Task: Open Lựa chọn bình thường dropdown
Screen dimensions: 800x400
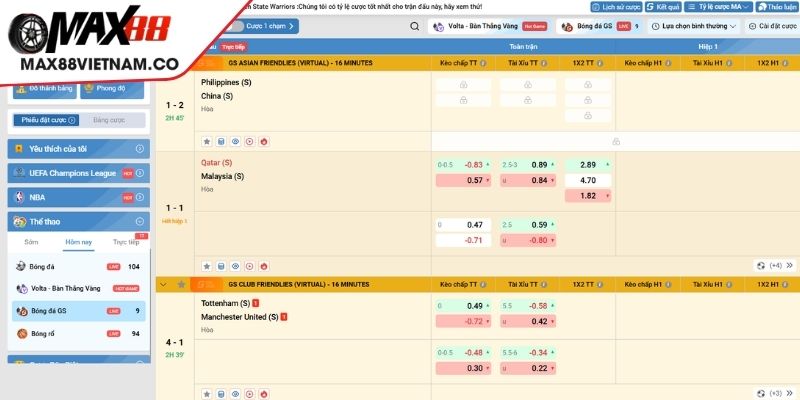Action: click(x=694, y=27)
